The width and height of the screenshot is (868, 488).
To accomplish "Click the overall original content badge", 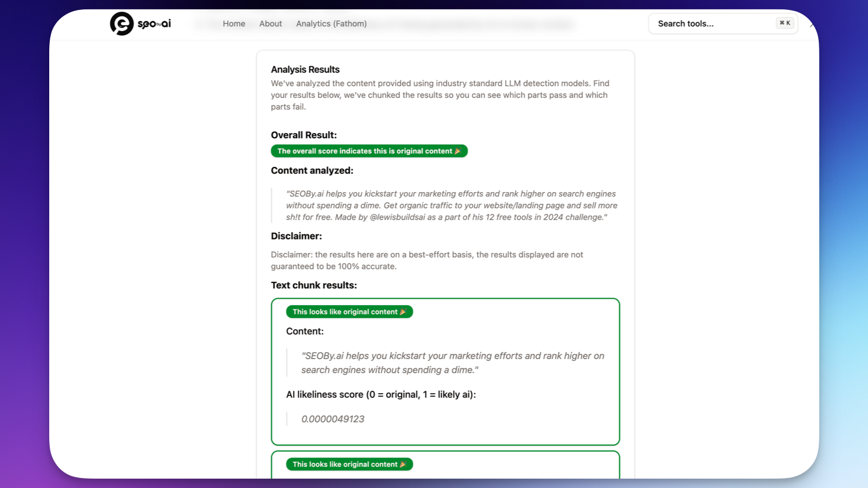I will pos(369,151).
